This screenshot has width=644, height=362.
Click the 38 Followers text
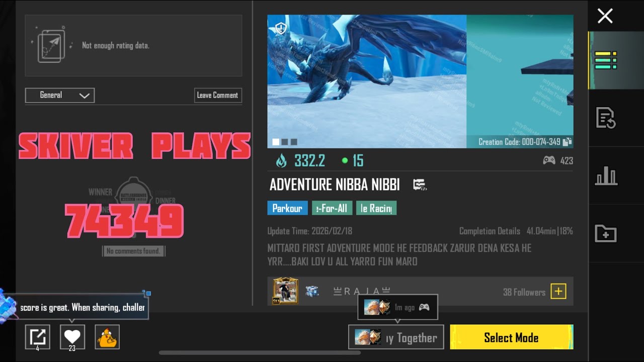click(524, 292)
